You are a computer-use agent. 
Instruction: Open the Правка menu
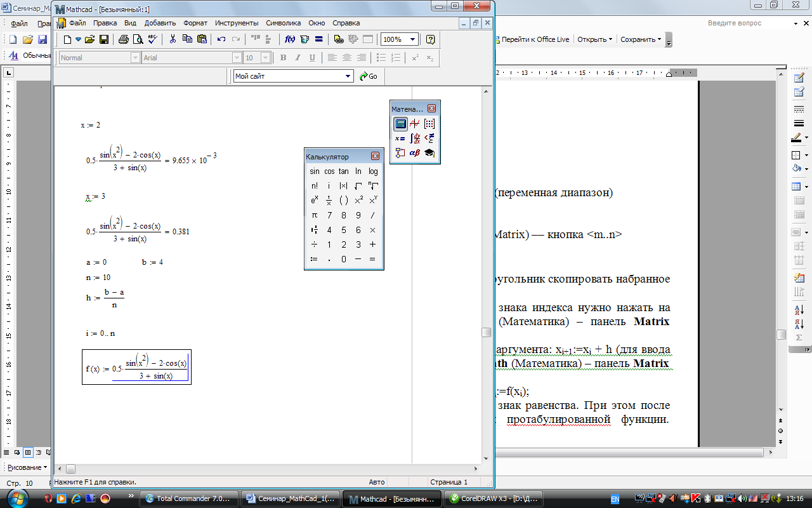tap(105, 23)
